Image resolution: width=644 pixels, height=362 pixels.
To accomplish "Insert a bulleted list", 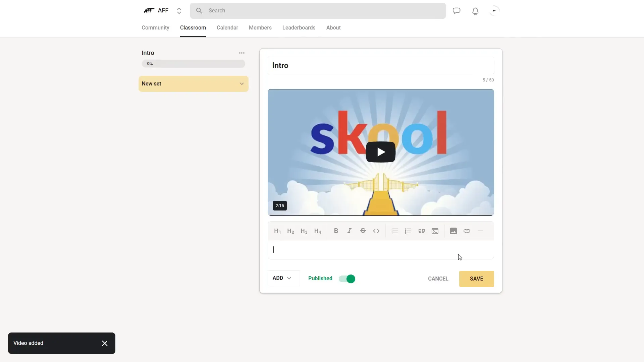I will [x=395, y=231].
